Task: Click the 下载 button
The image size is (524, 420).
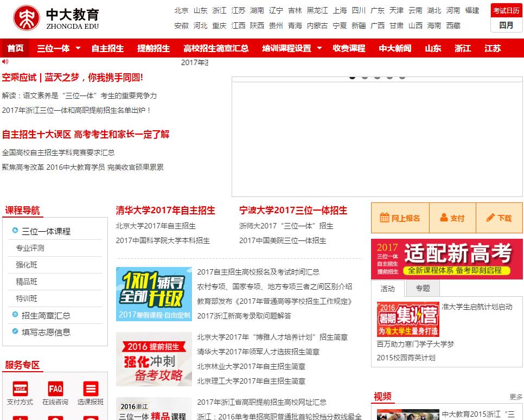Action: [499, 218]
